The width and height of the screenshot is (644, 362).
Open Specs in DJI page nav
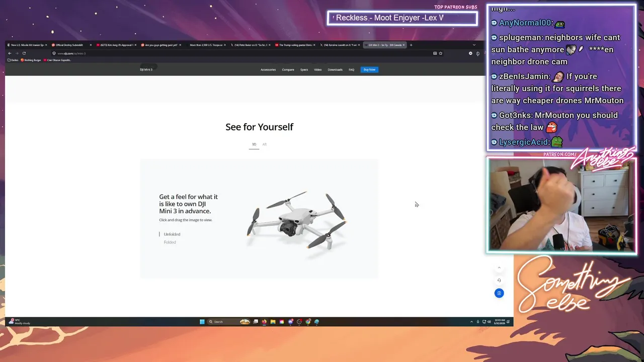(x=304, y=69)
